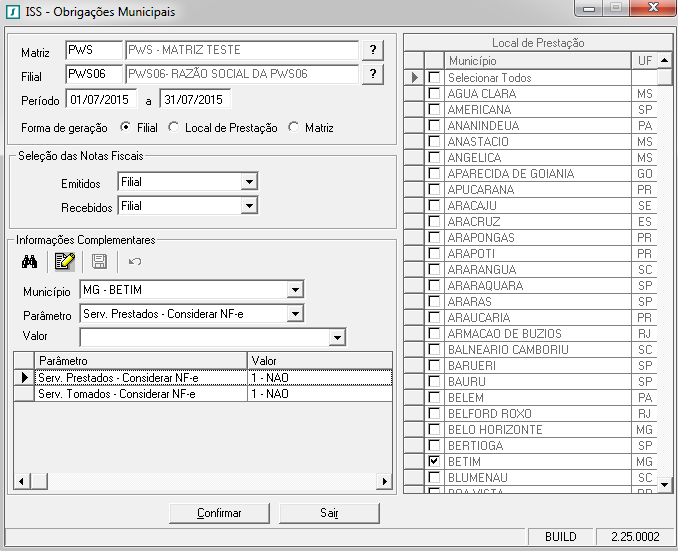Click scroll down arrow in municipality list
This screenshot has height=551, width=678.
pos(665,485)
